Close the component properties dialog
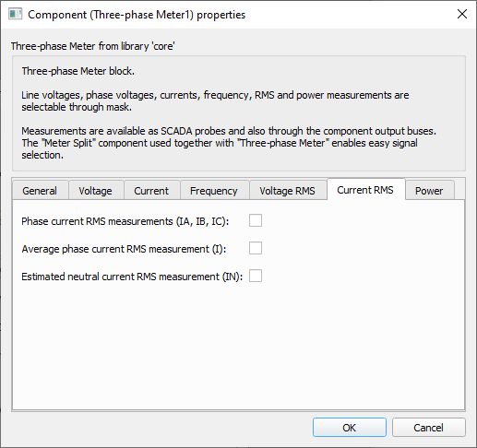This screenshot has height=448, width=477. click(462, 14)
